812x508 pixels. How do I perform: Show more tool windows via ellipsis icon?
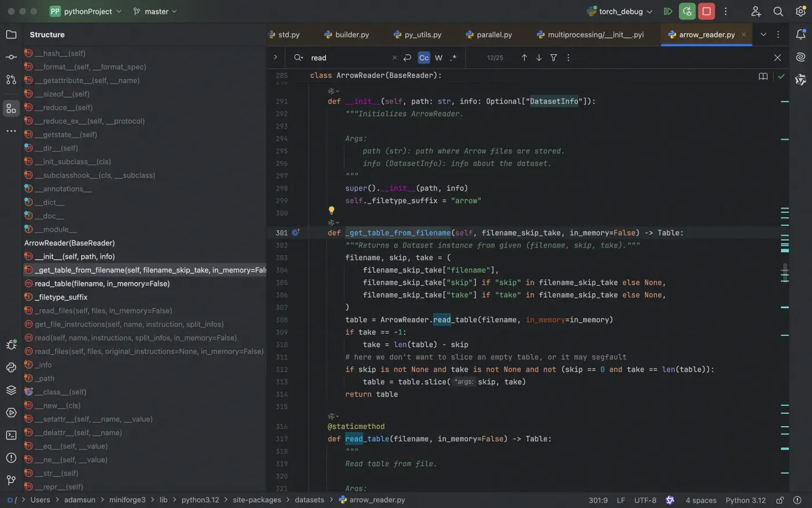(x=11, y=131)
